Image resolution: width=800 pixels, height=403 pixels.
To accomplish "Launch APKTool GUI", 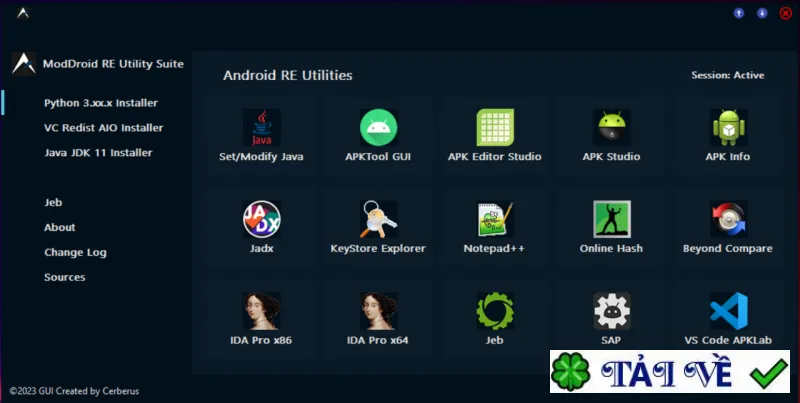I will (378, 136).
